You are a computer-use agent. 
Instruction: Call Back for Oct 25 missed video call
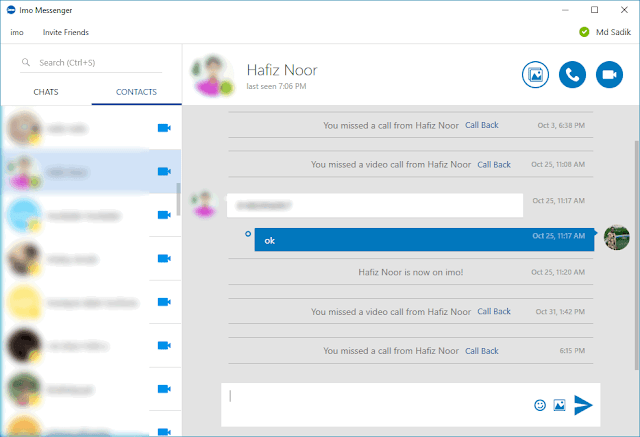494,164
